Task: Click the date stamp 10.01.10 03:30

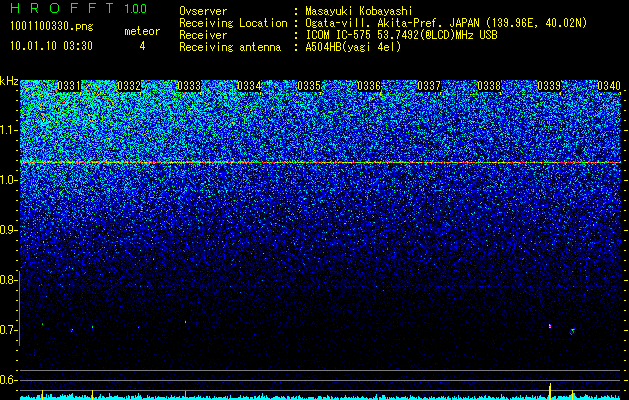Action: click(51, 46)
